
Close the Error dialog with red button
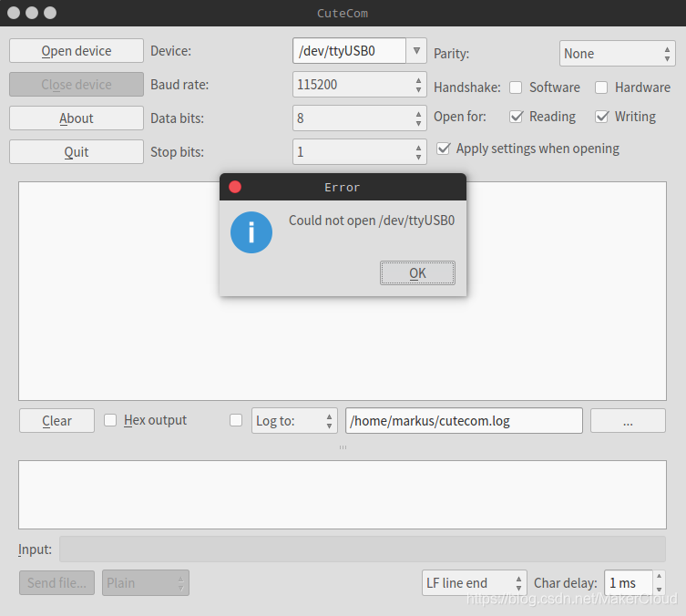pyautogui.click(x=235, y=187)
